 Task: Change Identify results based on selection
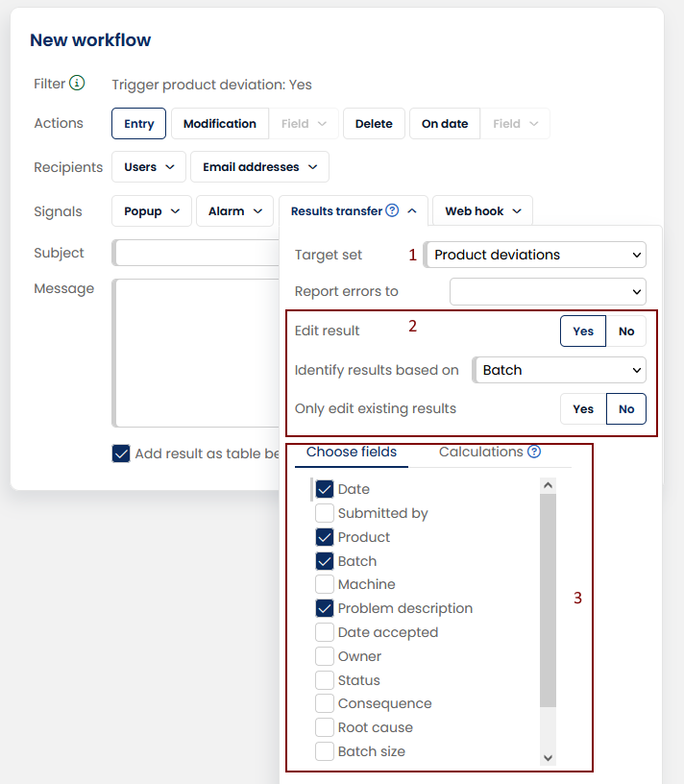click(559, 370)
